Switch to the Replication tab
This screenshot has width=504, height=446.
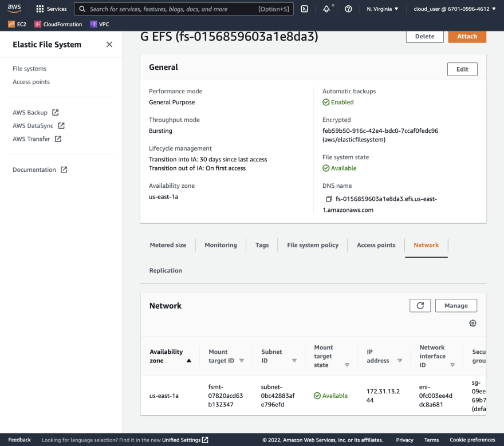click(166, 270)
